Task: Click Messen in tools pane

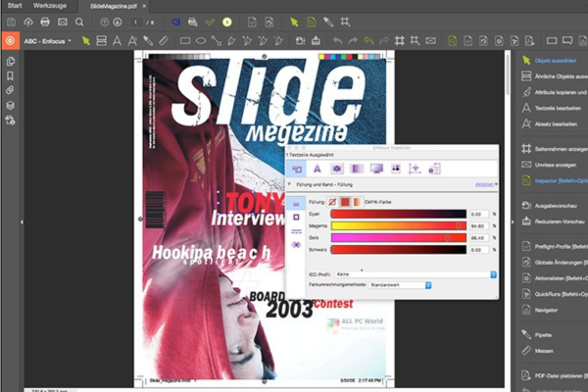Action: [544, 351]
